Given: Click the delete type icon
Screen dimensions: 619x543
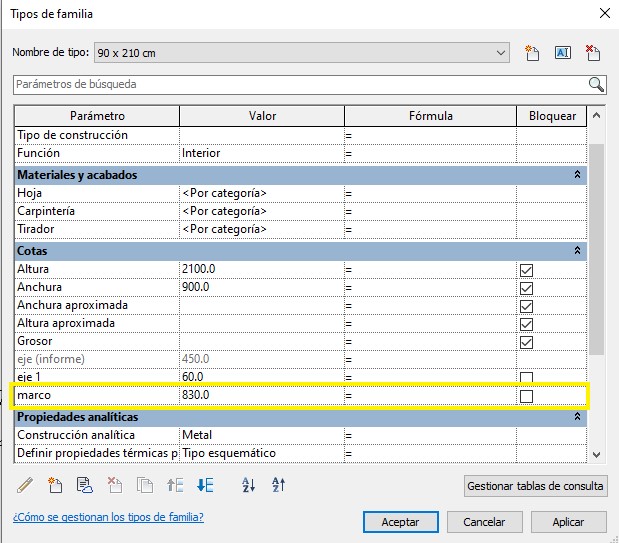Looking at the screenshot, I should [x=592, y=53].
